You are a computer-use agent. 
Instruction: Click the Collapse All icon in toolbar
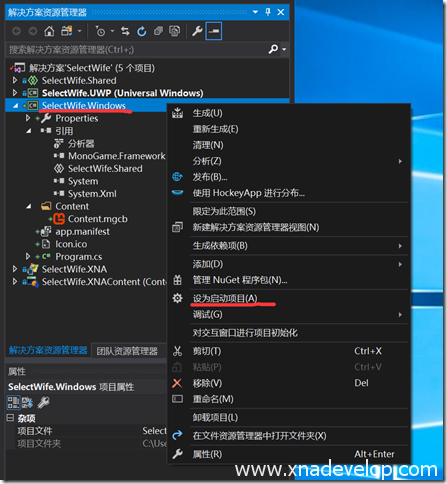click(158, 31)
